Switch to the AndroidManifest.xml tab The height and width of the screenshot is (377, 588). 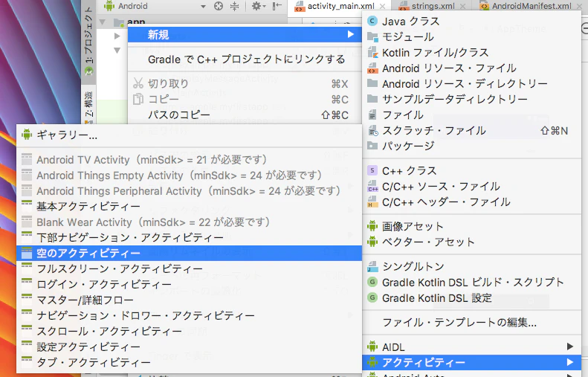(x=532, y=6)
